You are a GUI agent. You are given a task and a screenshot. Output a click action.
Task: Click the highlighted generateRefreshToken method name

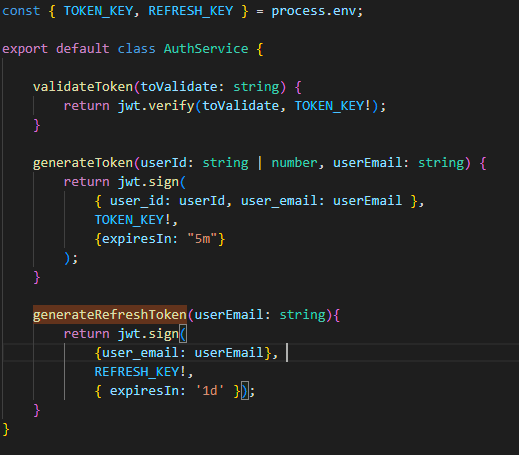[110, 315]
